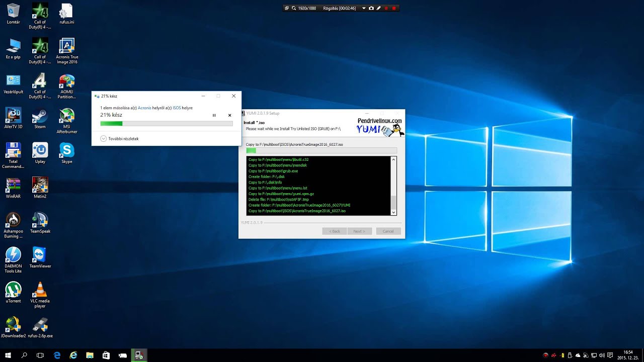Launch AOMEI Partition Assistant shortcut

(x=67, y=86)
